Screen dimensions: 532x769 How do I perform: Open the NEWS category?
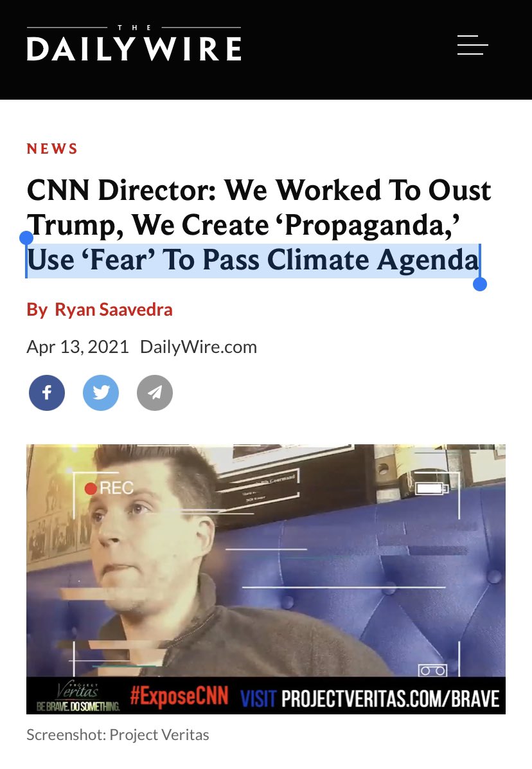(52, 149)
